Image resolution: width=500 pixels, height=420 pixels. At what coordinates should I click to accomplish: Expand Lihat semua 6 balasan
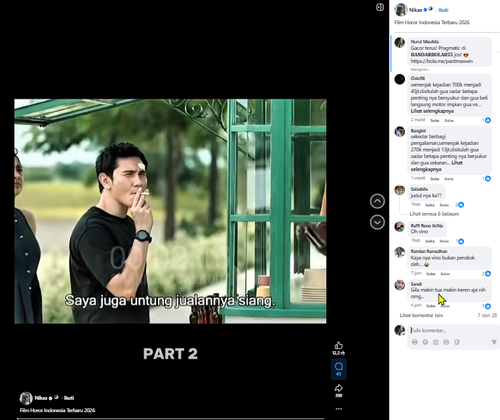pyautogui.click(x=434, y=214)
